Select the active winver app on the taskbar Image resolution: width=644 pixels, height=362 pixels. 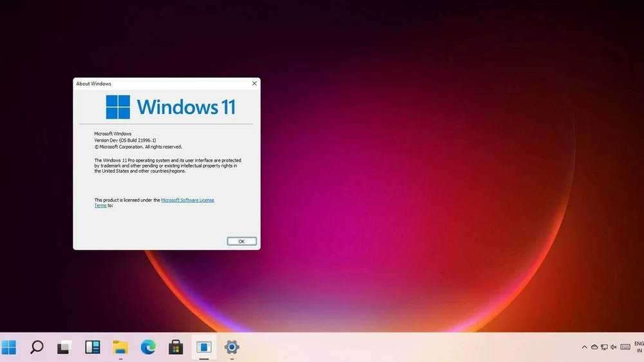coord(204,347)
